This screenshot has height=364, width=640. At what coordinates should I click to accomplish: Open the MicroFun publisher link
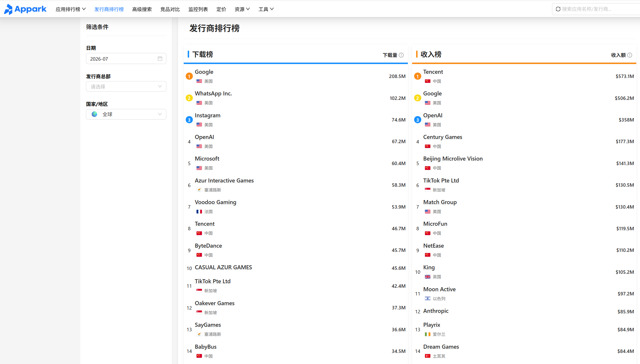pos(435,224)
